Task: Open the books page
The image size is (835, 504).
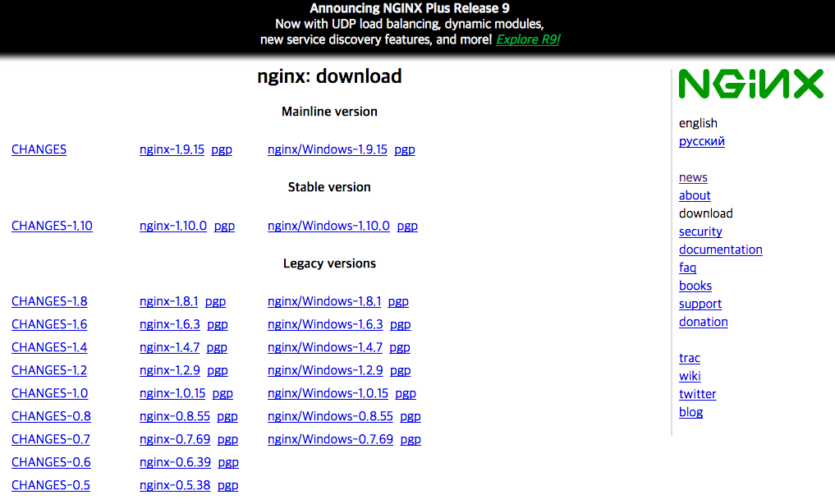Action: click(695, 286)
